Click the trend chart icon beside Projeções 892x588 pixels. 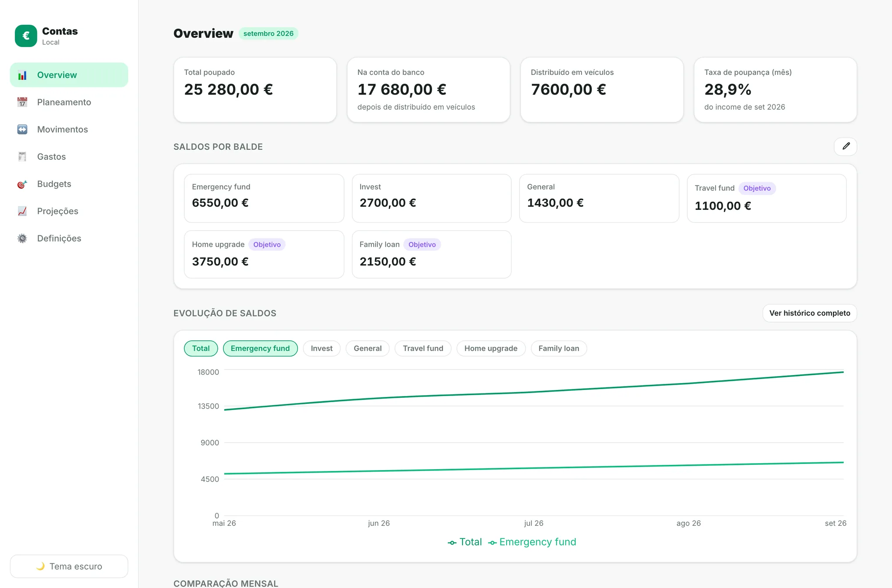click(22, 211)
